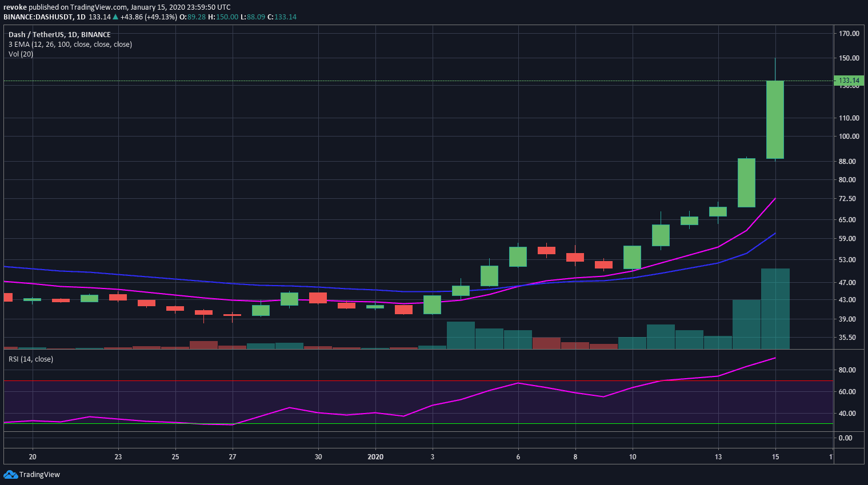
Task: Open the 3 EMA indicator label
Action: pyautogui.click(x=70, y=44)
